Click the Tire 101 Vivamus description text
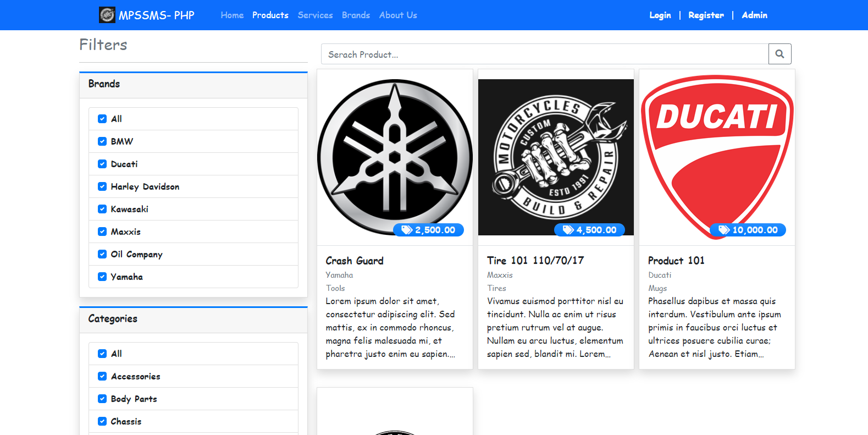Image resolution: width=868 pixels, height=435 pixels. click(x=555, y=328)
